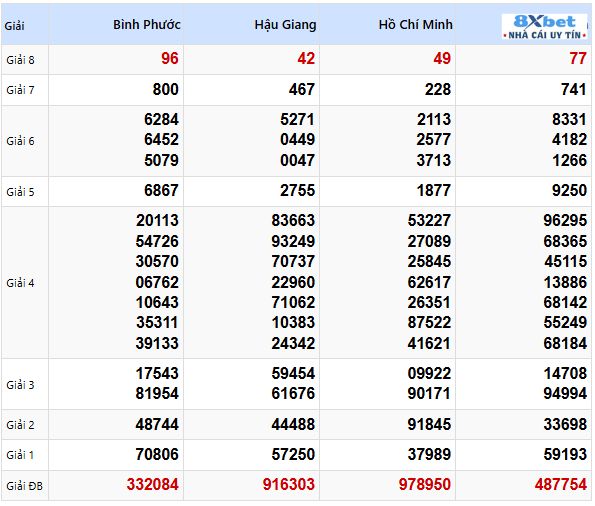Select Hồ Chí Minh special prize 978950
Image resolution: width=595 pixels, height=506 pixels.
coord(425,484)
